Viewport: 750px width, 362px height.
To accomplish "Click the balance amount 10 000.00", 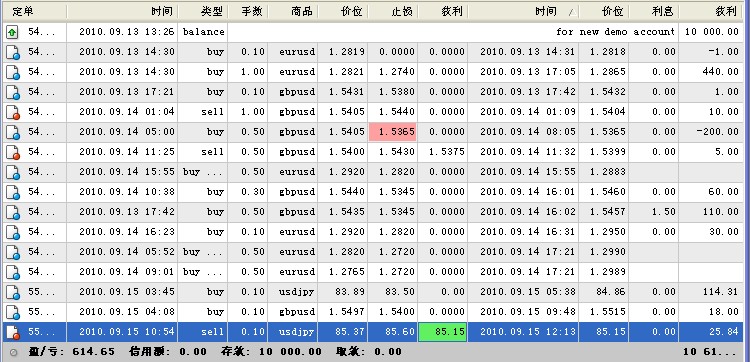I will coord(712,32).
